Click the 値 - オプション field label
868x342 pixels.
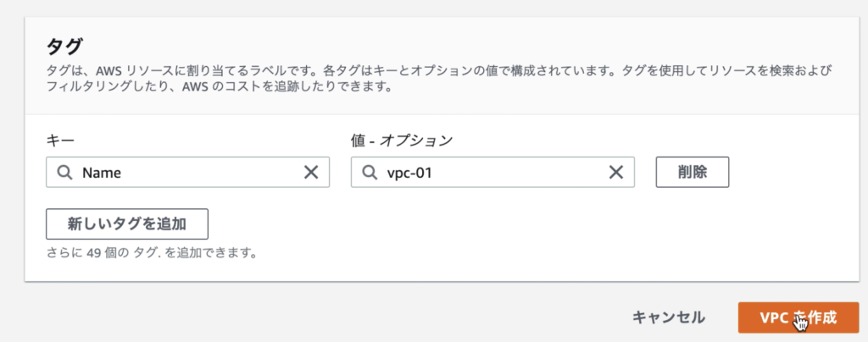coord(402,141)
